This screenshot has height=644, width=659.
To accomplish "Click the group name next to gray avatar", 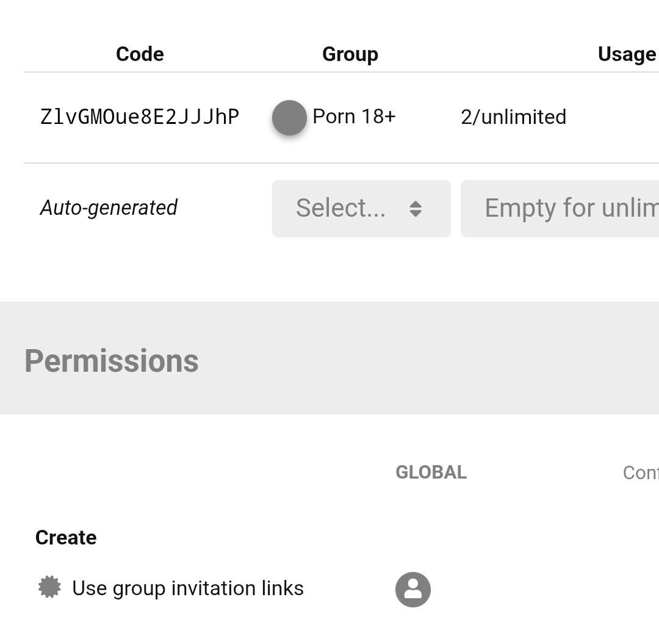I will pyautogui.click(x=354, y=117).
